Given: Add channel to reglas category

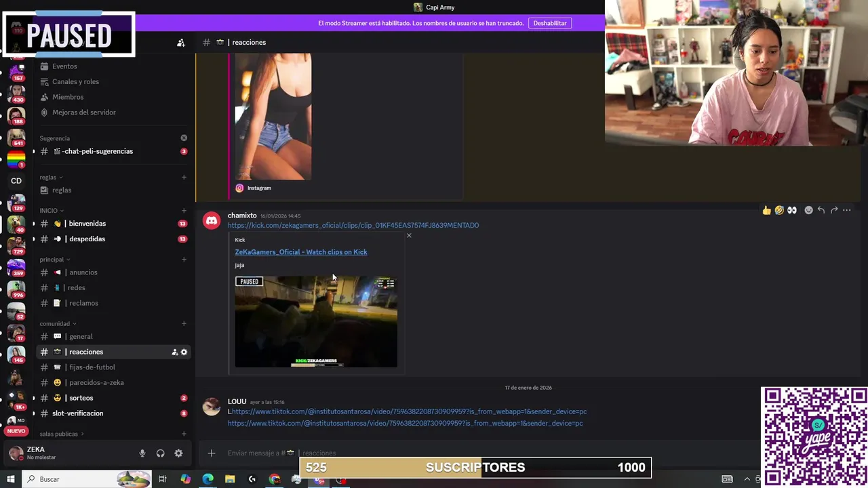Looking at the screenshot, I should 184,178.
